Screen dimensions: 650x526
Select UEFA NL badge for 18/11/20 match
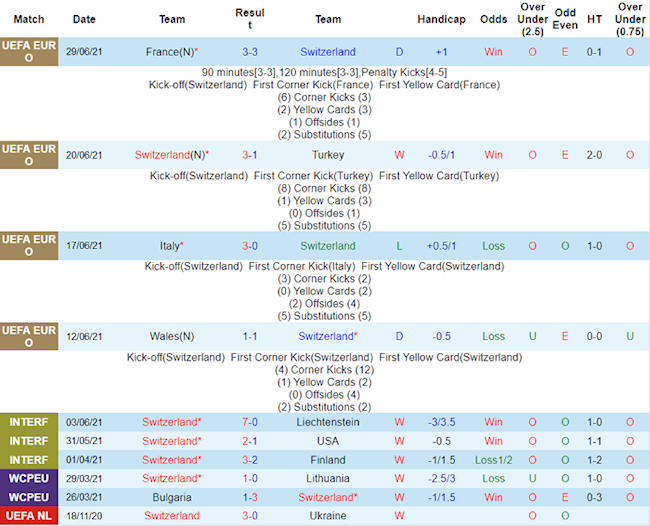[x=29, y=516]
